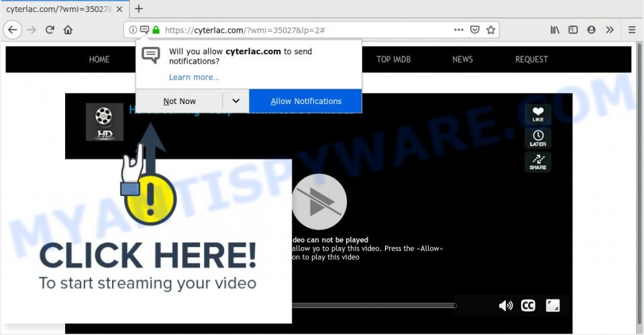Save page to Pocket
This screenshot has width=644, height=335.
coord(475,30)
